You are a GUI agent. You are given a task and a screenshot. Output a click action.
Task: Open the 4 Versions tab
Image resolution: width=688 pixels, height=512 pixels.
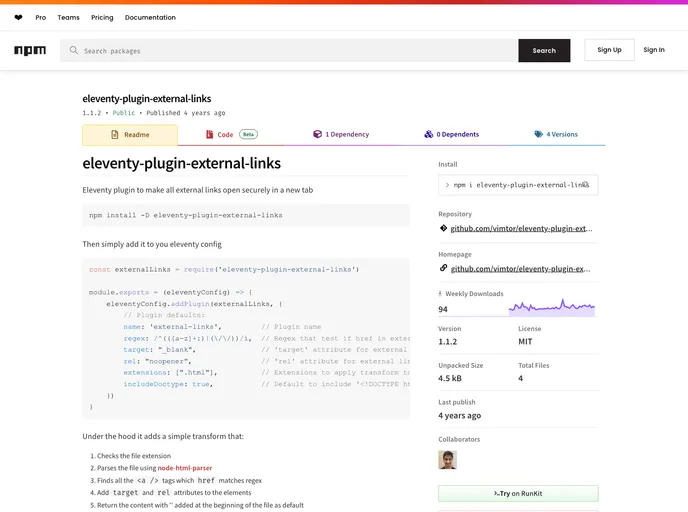click(x=556, y=135)
